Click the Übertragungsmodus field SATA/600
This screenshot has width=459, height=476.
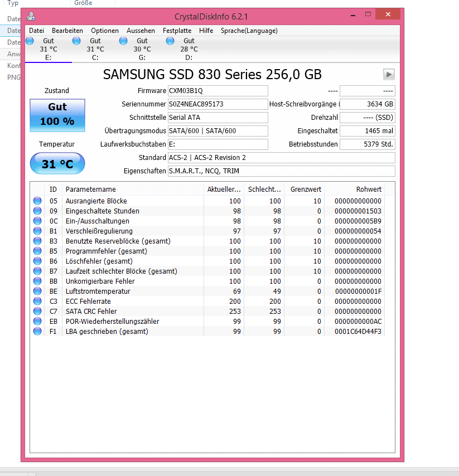coord(218,131)
